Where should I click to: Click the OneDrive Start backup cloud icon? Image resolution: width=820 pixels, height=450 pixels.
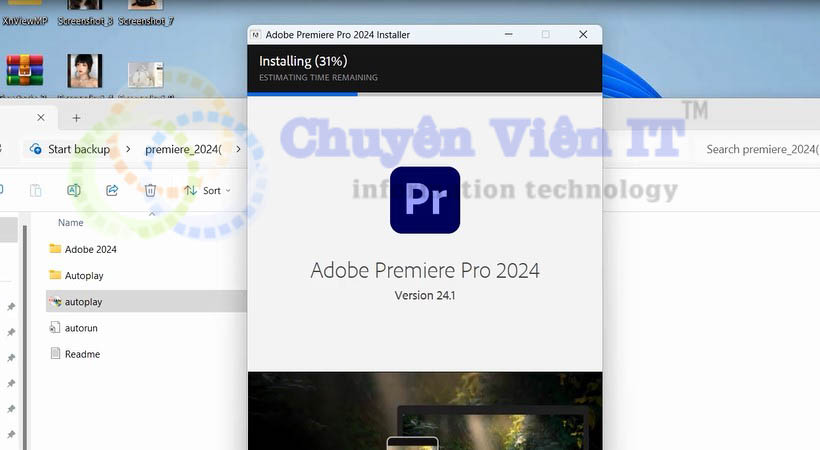coord(35,149)
